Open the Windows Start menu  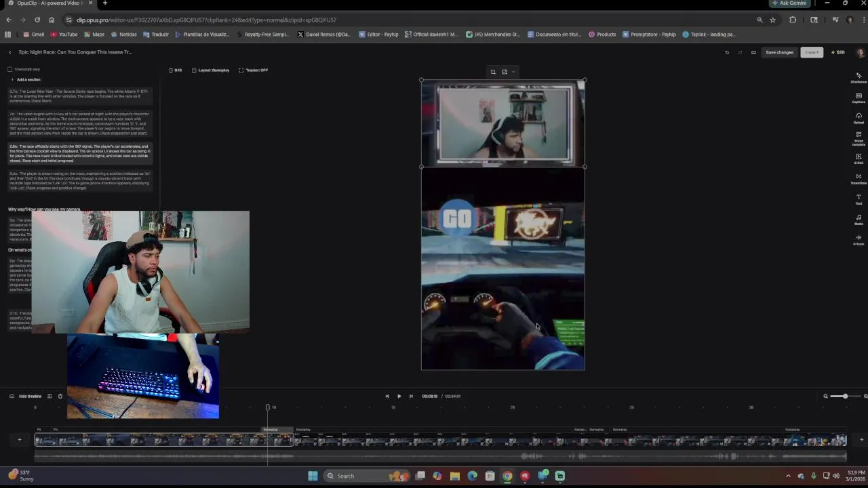pyautogui.click(x=313, y=476)
